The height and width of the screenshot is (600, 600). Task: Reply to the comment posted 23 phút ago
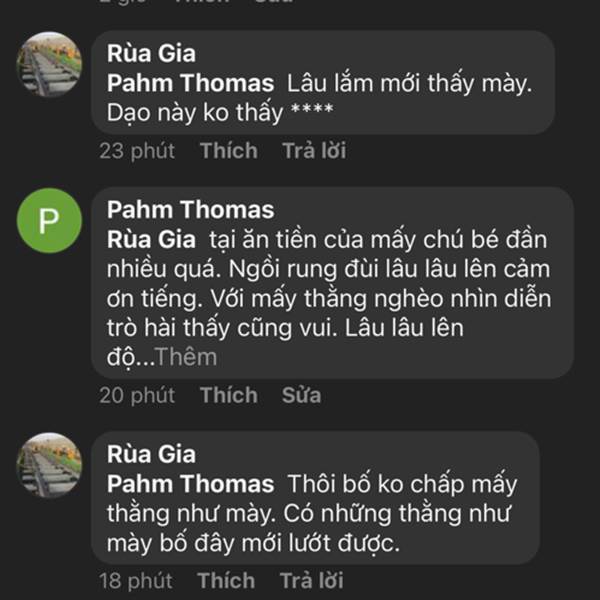tap(313, 151)
